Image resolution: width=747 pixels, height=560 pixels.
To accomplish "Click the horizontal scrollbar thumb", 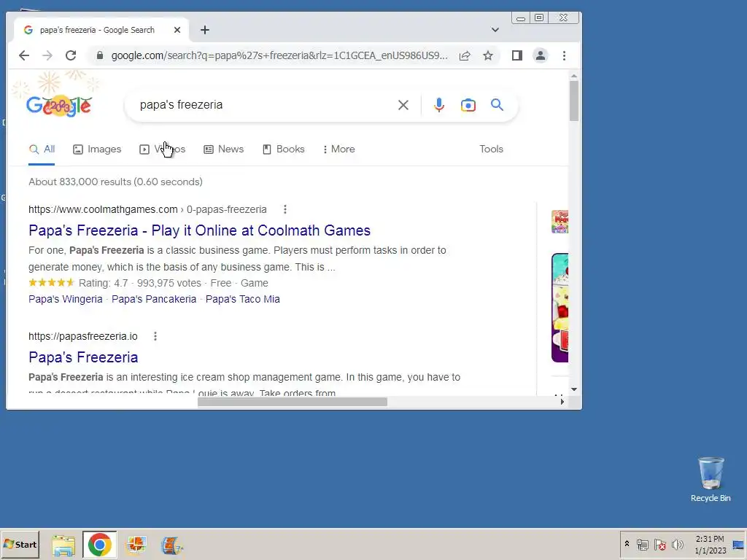I will [x=293, y=402].
